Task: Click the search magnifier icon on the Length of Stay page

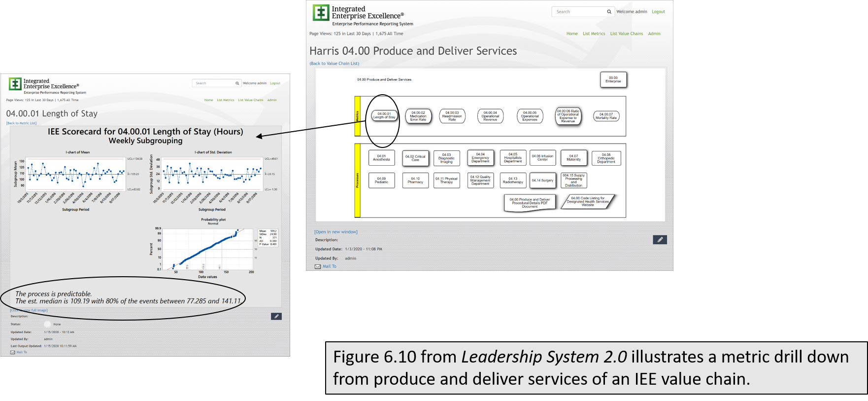Action: coord(237,83)
